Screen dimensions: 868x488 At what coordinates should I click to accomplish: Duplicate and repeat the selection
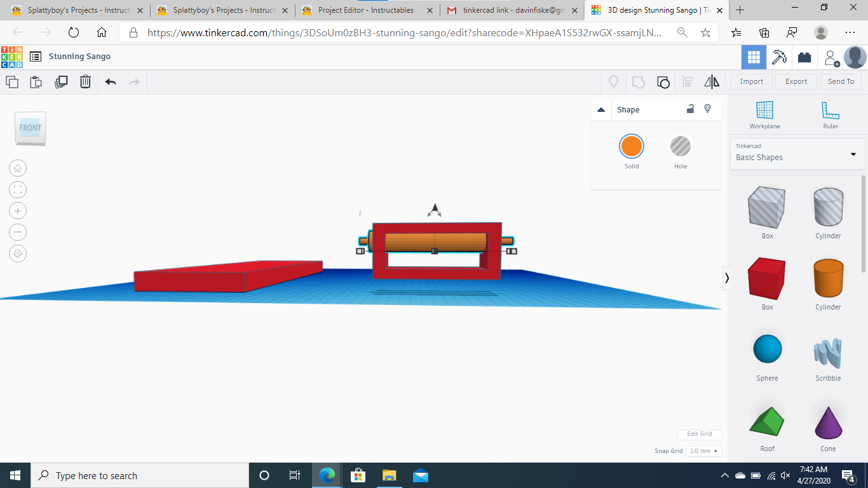(x=61, y=81)
